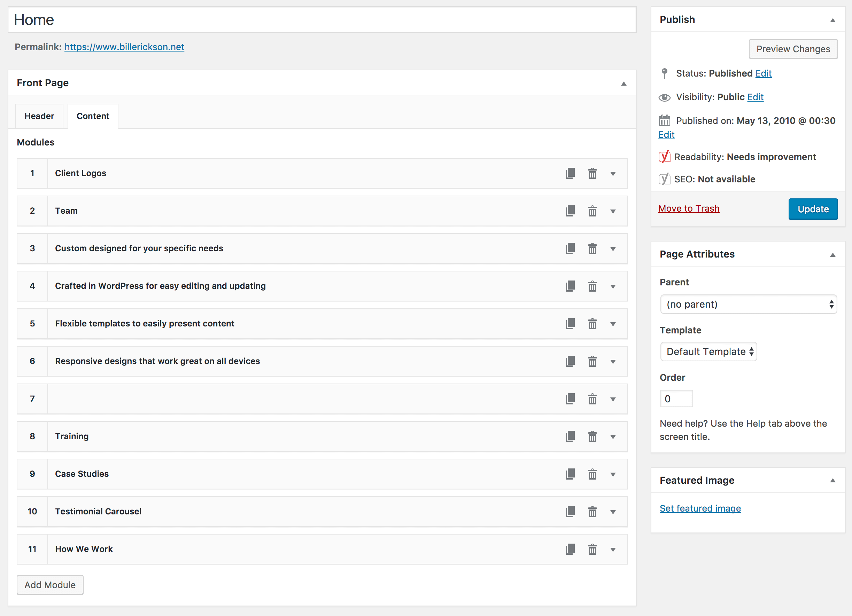
Task: Delete the Testimonial Carousel module
Action: coord(592,512)
